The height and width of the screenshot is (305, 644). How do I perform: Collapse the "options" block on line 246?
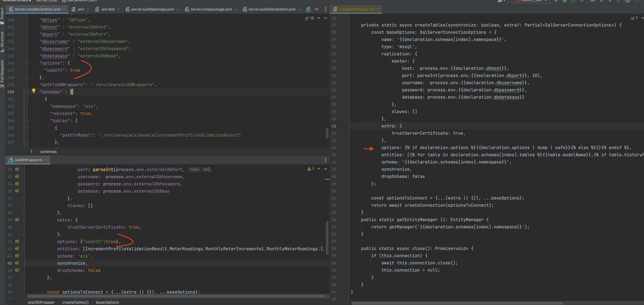coord(27,63)
